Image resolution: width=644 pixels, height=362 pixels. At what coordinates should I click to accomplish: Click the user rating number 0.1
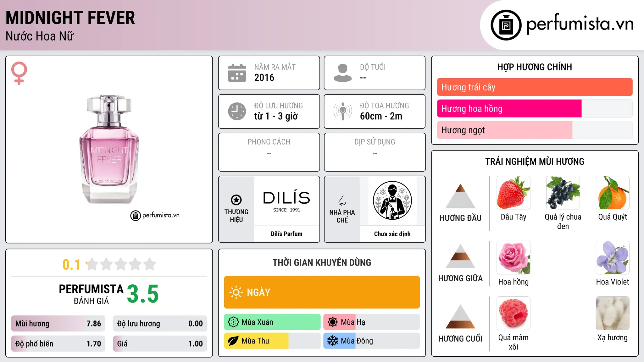pyautogui.click(x=71, y=265)
